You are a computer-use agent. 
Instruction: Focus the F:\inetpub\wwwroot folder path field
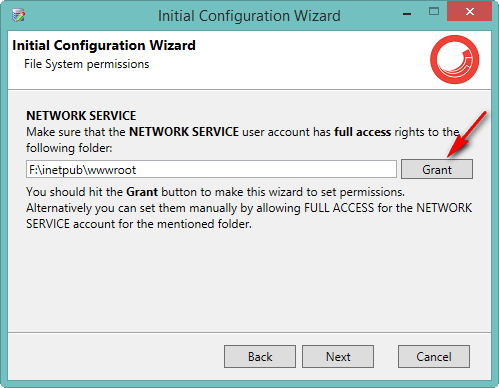(x=211, y=169)
